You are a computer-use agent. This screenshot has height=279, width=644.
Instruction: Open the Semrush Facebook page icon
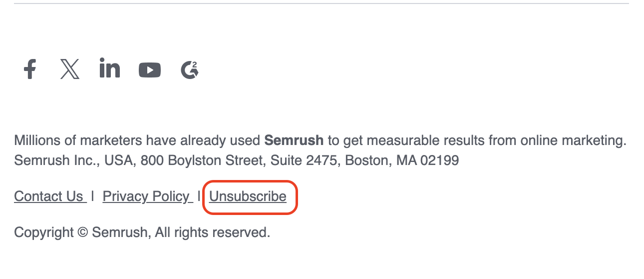click(x=30, y=69)
